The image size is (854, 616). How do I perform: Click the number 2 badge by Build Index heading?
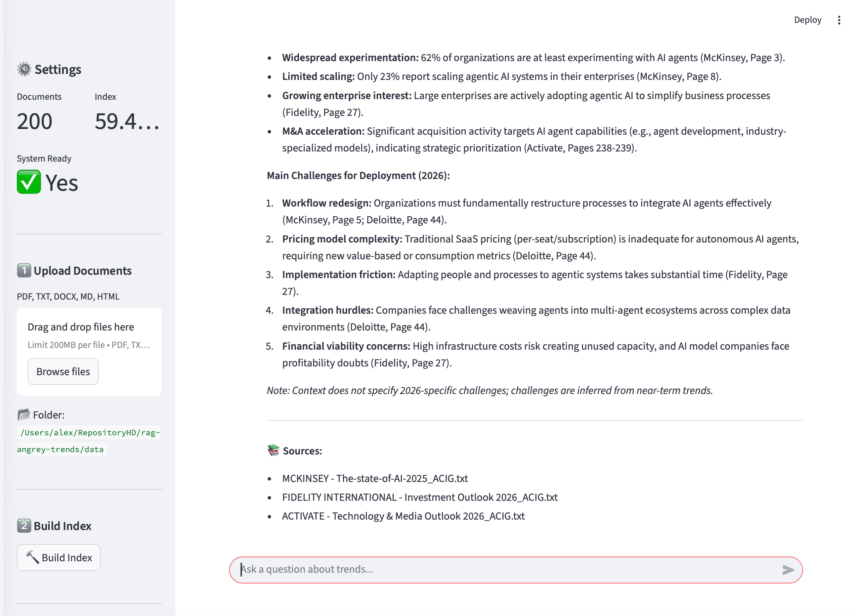coord(24,526)
